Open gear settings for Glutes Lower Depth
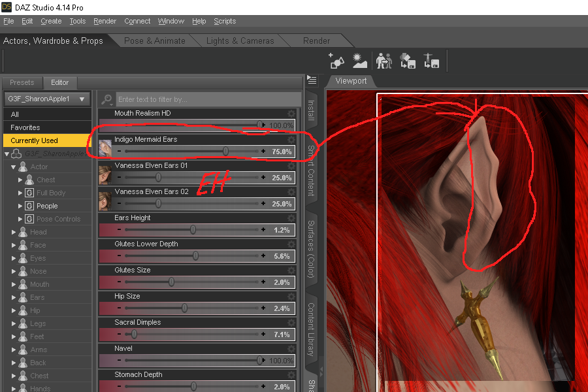588x392 pixels. coord(291,244)
